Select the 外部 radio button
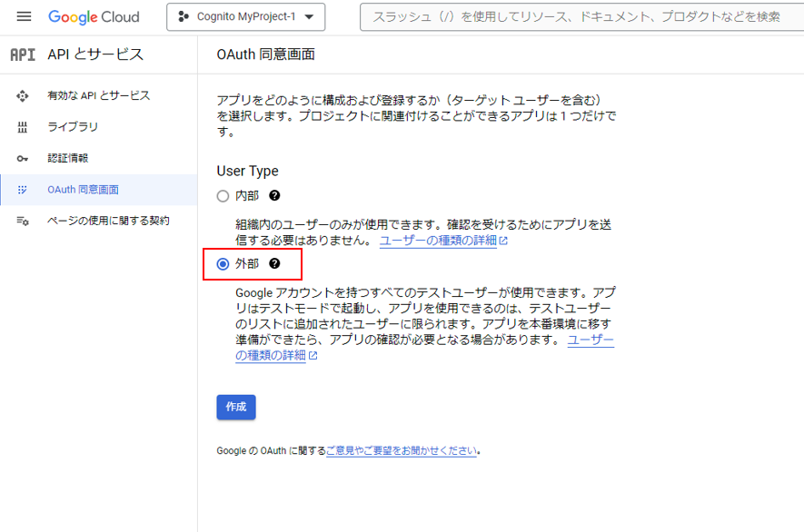Image resolution: width=804 pixels, height=532 pixels. tap(223, 264)
